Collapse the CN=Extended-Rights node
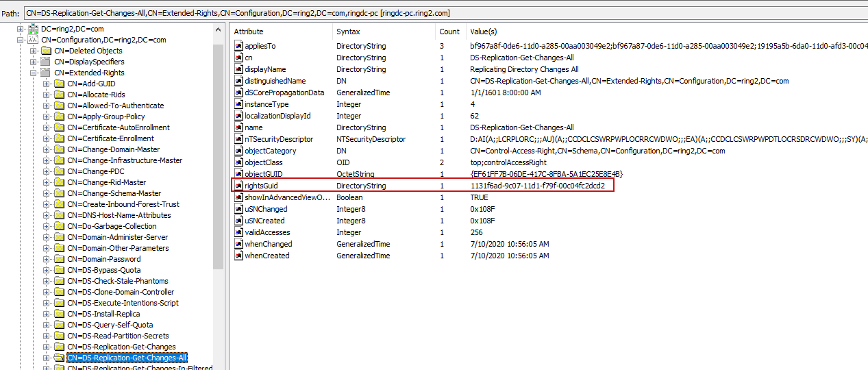Viewport: 868px width, 370px height. pos(33,73)
